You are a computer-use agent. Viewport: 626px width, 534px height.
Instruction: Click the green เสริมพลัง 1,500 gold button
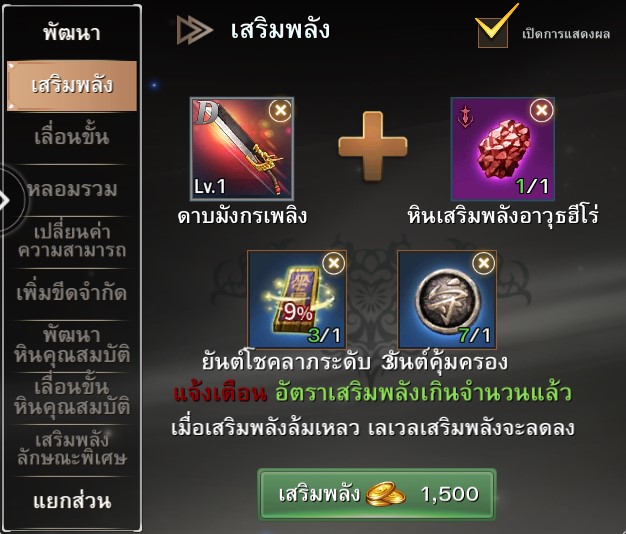point(377,494)
